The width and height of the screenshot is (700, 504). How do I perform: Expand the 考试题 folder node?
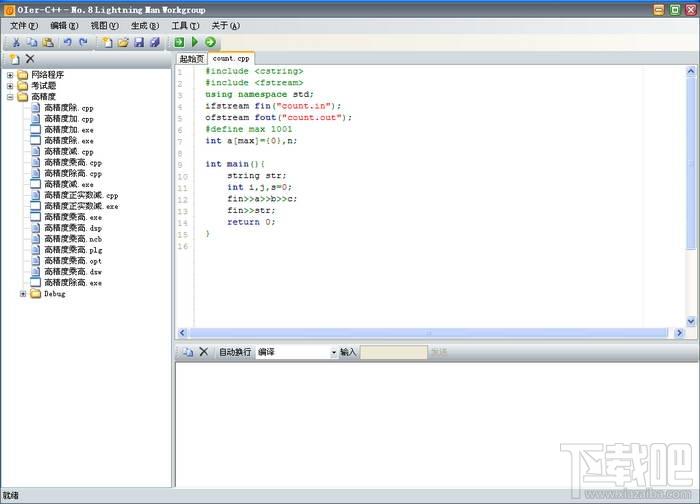pos(10,86)
